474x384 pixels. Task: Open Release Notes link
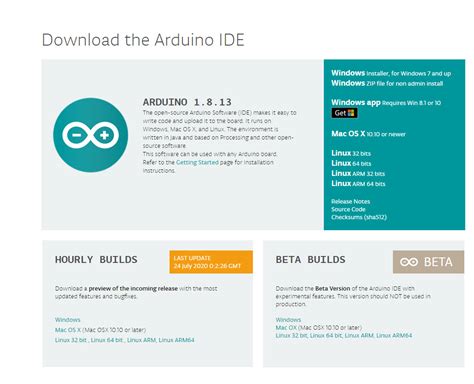tap(350, 201)
